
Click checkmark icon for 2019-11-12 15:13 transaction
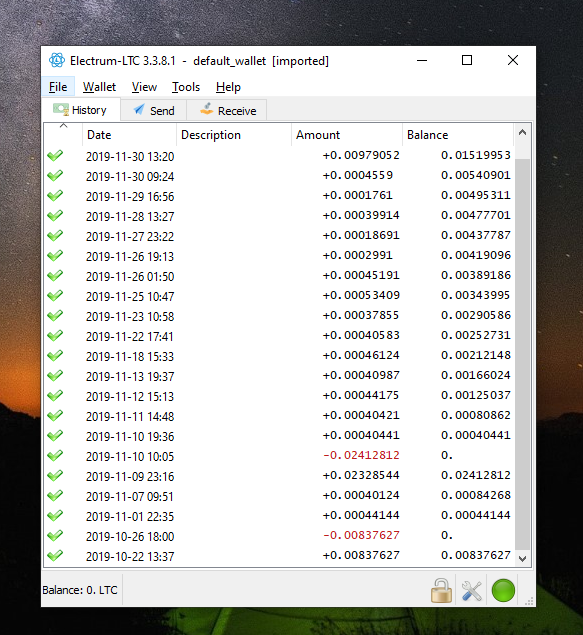tap(55, 396)
